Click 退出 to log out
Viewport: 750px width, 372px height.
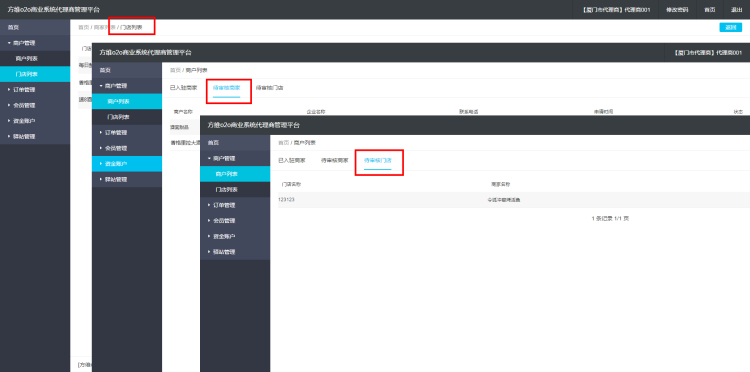click(736, 10)
